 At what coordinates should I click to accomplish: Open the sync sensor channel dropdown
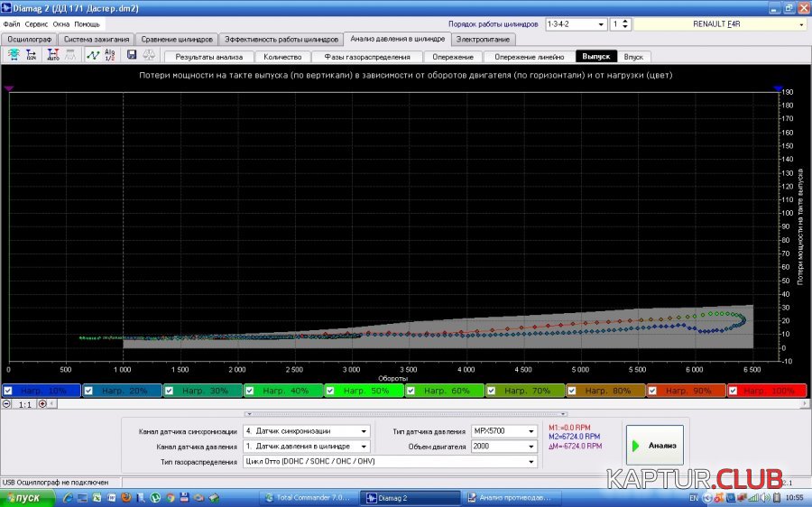364,431
